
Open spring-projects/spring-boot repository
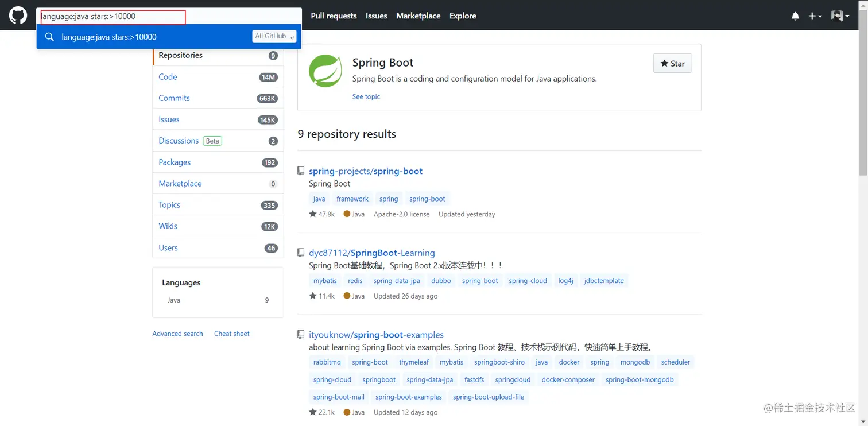click(366, 171)
